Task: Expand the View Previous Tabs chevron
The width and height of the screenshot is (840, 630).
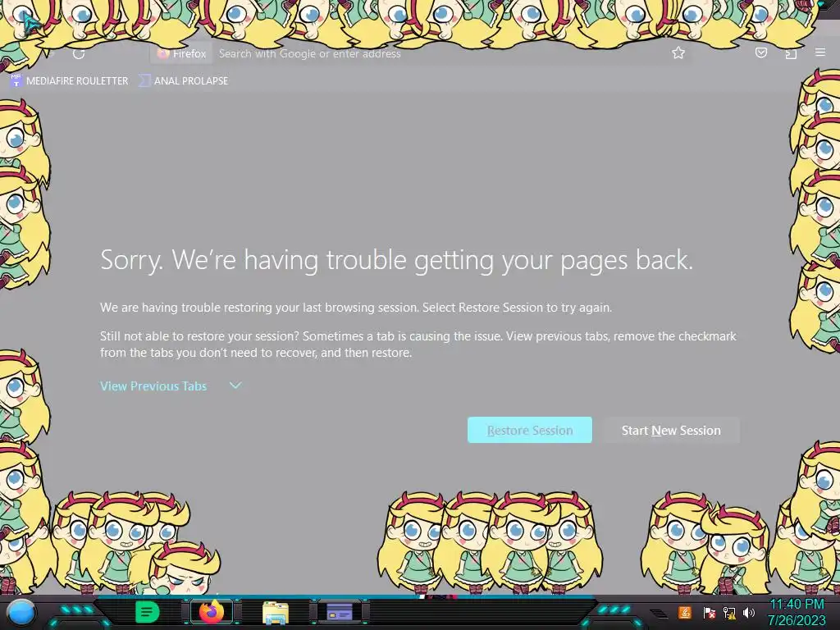Action: coord(235,386)
